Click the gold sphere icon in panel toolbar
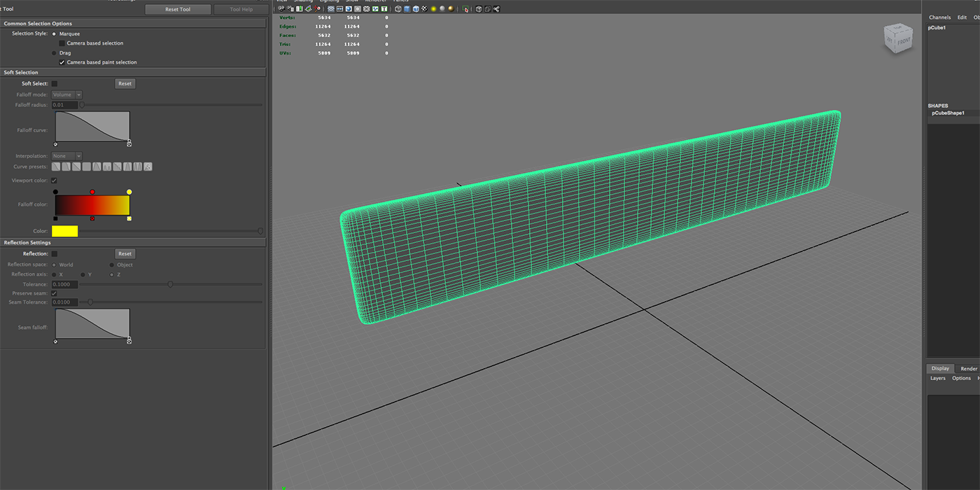This screenshot has width=980, height=490. click(451, 9)
